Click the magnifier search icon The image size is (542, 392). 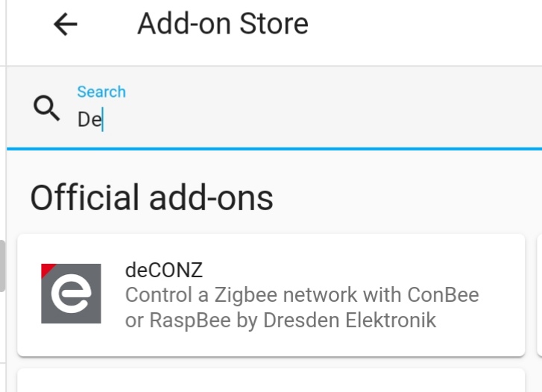click(x=47, y=109)
